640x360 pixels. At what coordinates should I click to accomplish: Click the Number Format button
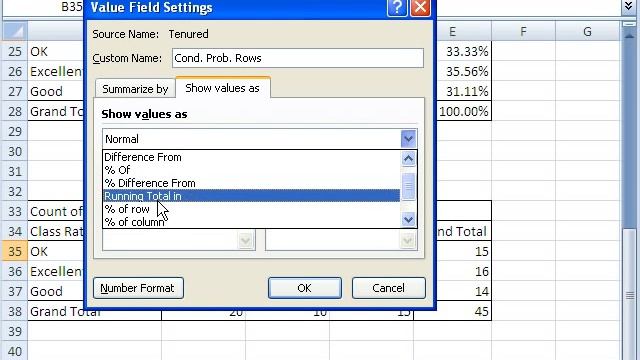click(138, 288)
